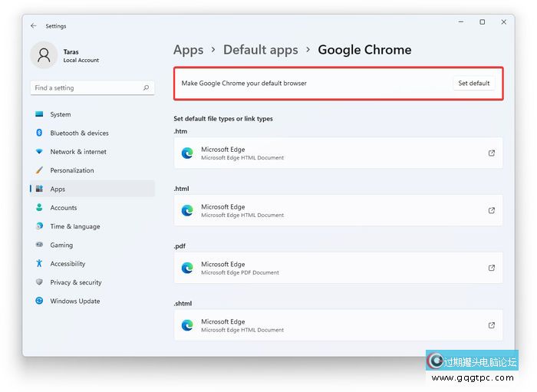Click the Edge icon for .shtml
This screenshot has height=392, width=537.
[x=187, y=325]
